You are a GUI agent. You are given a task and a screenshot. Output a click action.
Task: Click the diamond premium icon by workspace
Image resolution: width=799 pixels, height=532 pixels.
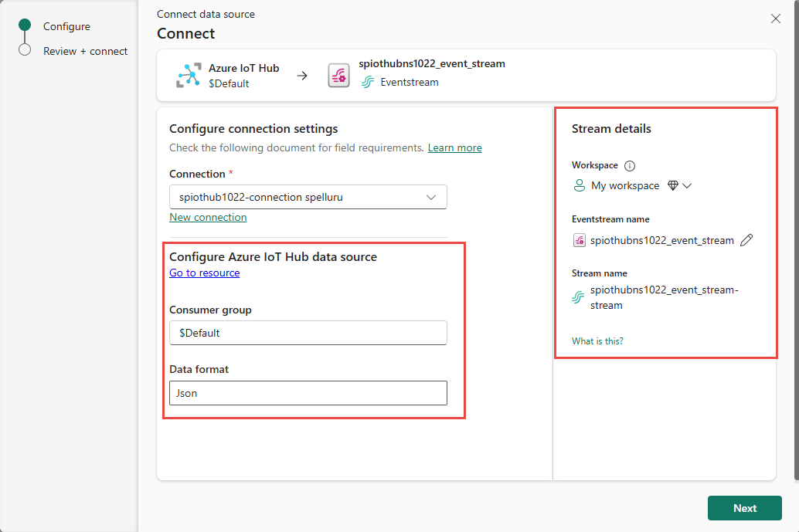tap(672, 185)
